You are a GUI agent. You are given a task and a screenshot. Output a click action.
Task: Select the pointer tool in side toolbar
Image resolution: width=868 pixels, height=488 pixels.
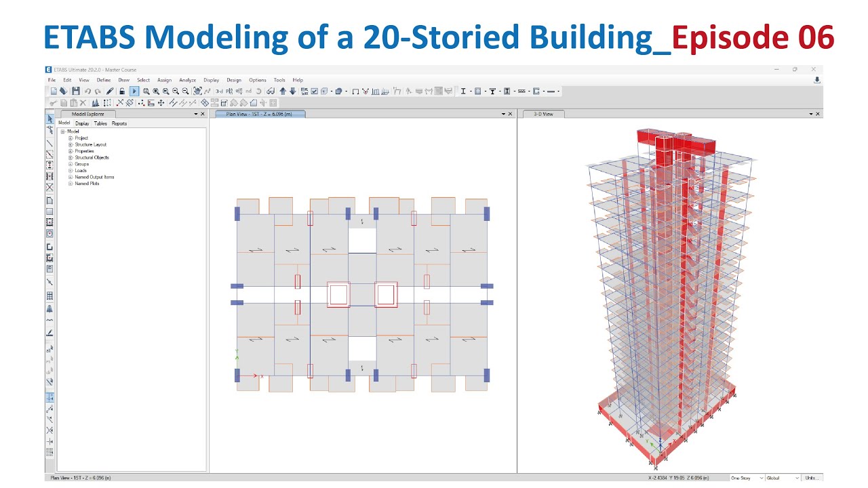click(x=50, y=119)
